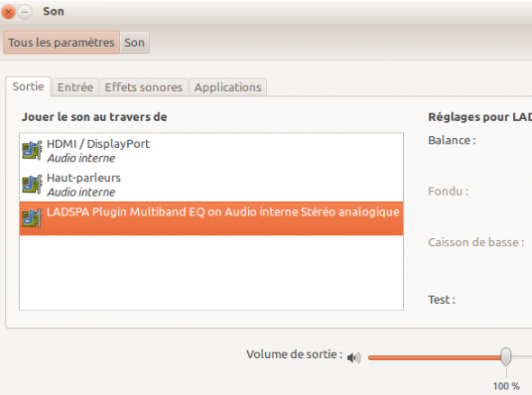
Task: Open the Effets sonores tab
Action: 143,87
